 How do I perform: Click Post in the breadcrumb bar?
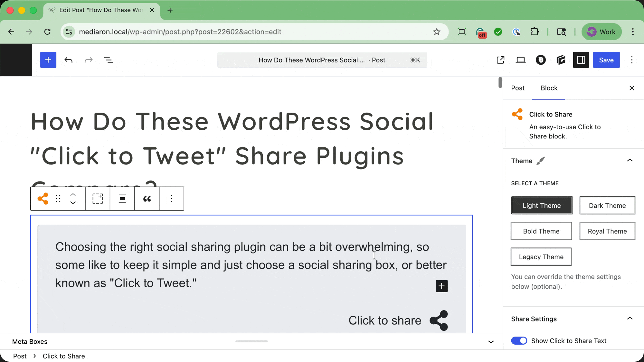coord(20,356)
